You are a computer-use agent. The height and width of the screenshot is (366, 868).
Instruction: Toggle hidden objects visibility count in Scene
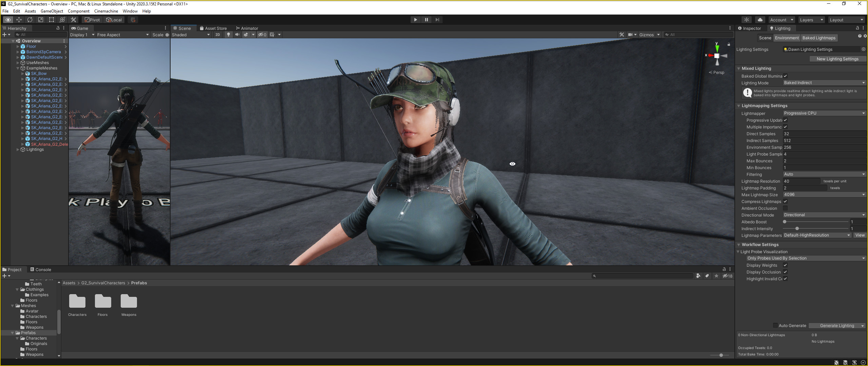click(x=262, y=35)
